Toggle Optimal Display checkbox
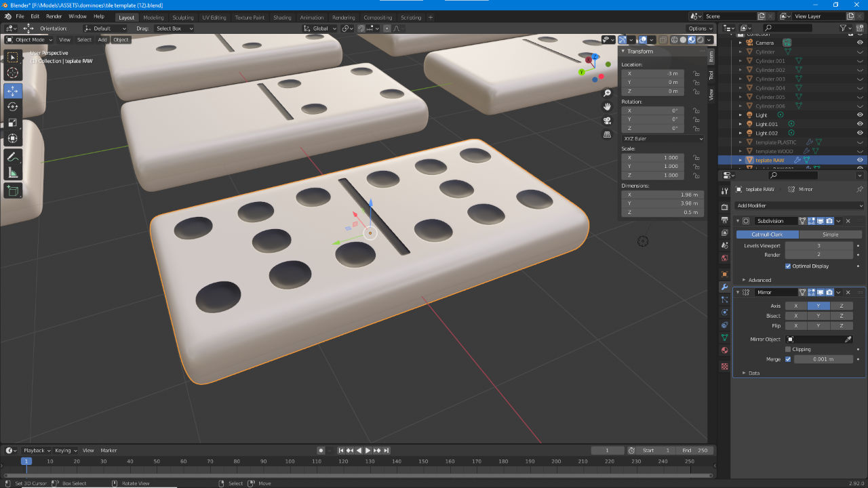 click(788, 266)
